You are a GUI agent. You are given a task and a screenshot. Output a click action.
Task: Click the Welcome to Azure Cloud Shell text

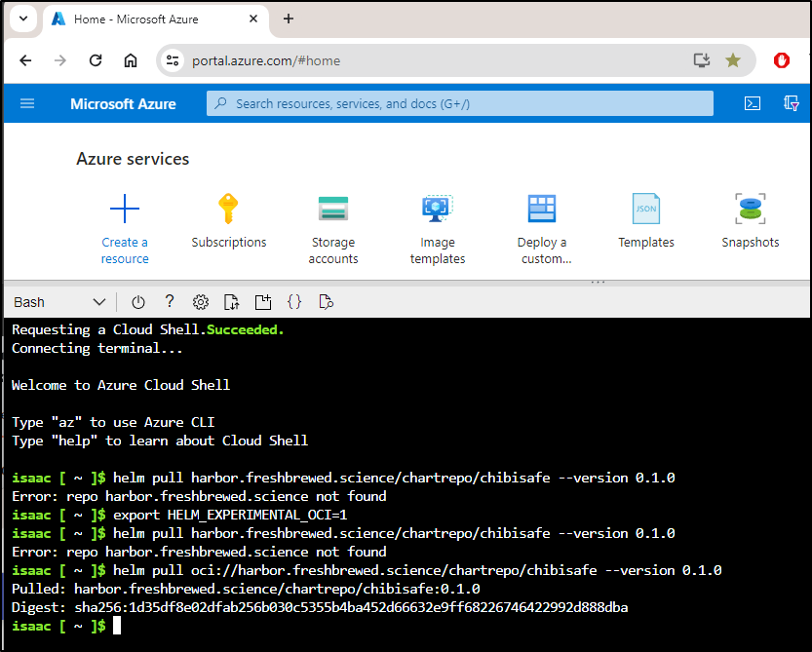[x=121, y=385]
